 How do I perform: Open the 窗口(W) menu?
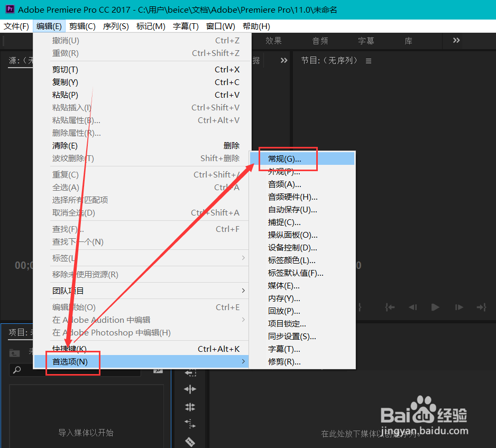(221, 26)
